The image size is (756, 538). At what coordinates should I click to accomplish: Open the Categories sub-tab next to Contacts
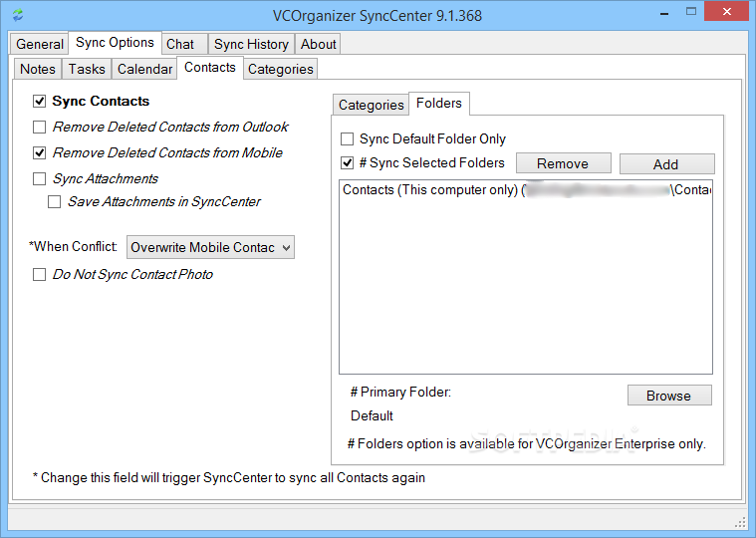(x=281, y=69)
